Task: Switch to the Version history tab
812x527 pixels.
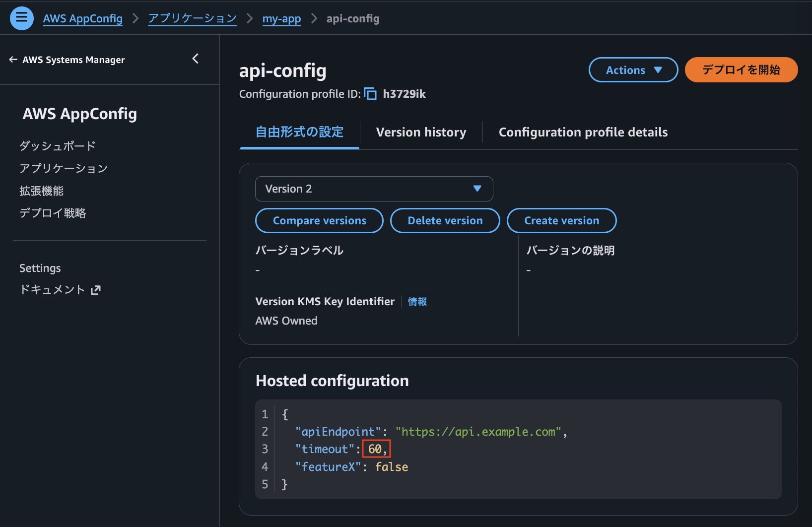Action: (421, 132)
